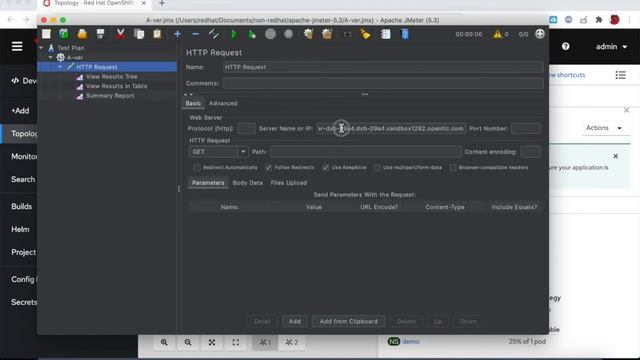Click the Detail button

pos(262,322)
